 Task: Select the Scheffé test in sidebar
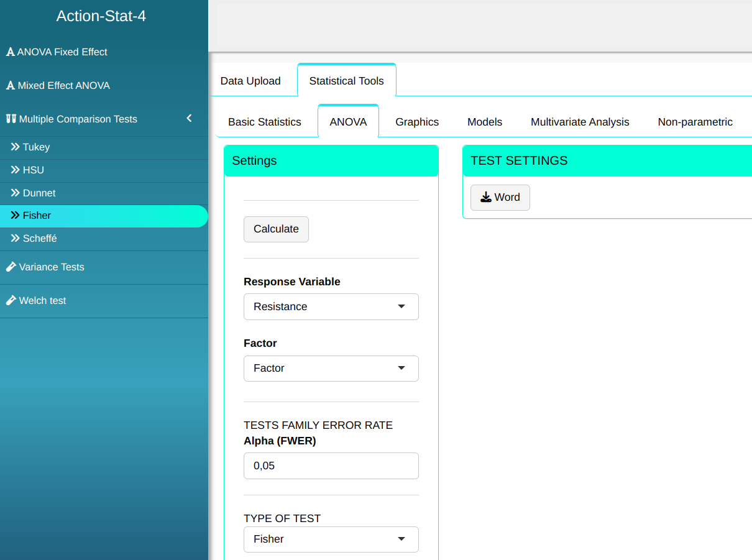40,239
